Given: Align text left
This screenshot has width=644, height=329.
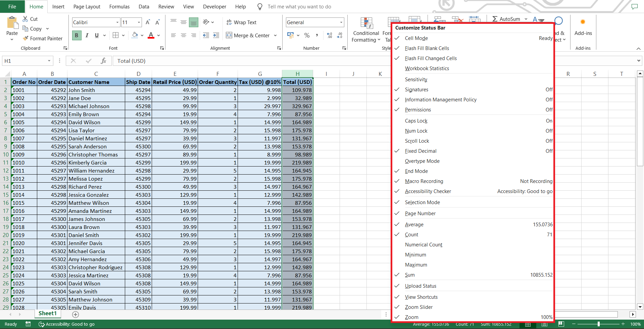Looking at the screenshot, I should tap(174, 35).
